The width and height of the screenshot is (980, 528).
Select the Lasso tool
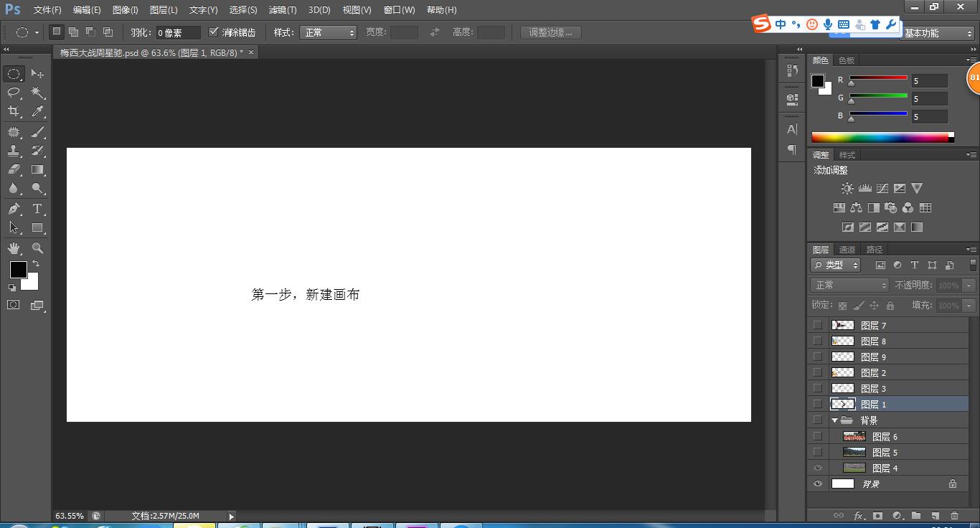[14, 92]
